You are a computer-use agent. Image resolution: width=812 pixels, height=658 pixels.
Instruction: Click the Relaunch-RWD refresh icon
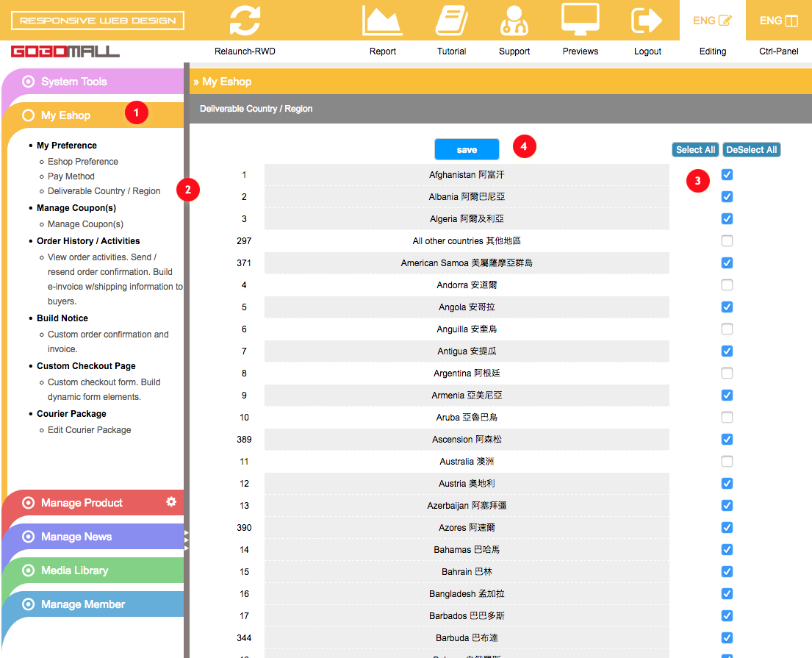point(245,20)
